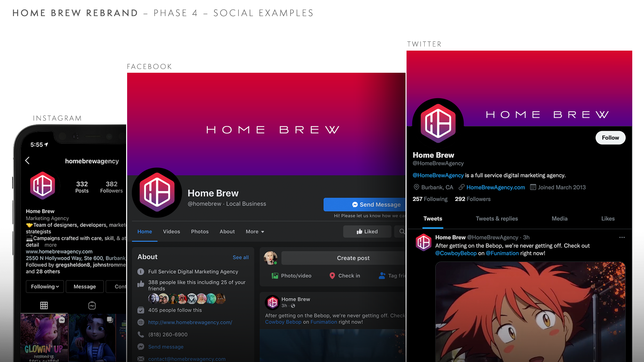Select the Facebook Photos tab

pos(200,232)
